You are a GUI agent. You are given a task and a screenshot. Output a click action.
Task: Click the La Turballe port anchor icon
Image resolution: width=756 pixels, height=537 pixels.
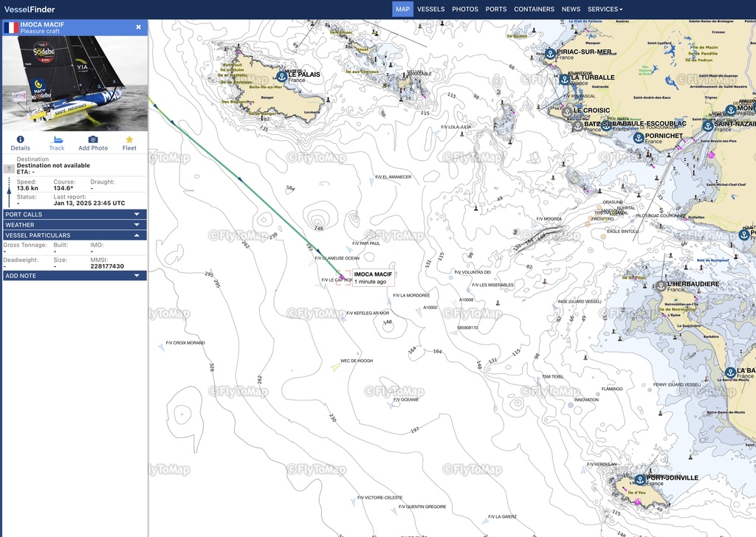point(565,79)
